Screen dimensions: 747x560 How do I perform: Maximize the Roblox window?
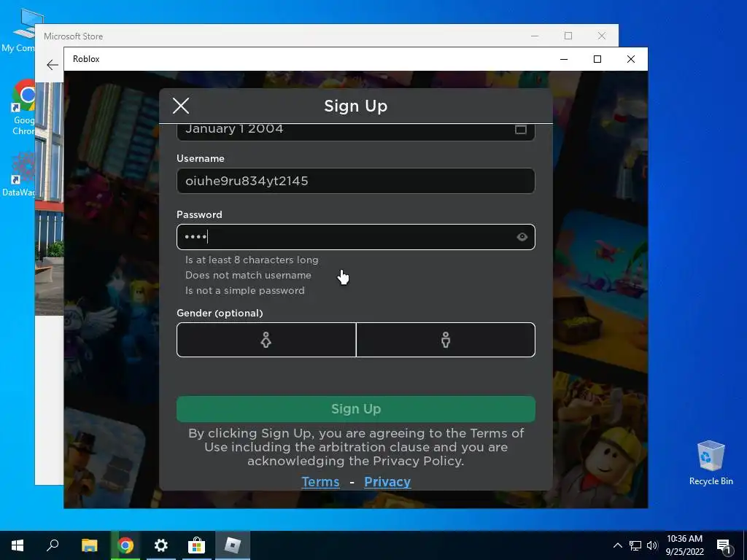pos(597,59)
